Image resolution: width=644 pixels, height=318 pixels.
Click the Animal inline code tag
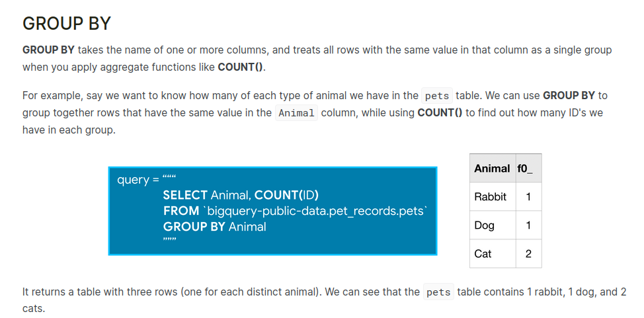[296, 113]
